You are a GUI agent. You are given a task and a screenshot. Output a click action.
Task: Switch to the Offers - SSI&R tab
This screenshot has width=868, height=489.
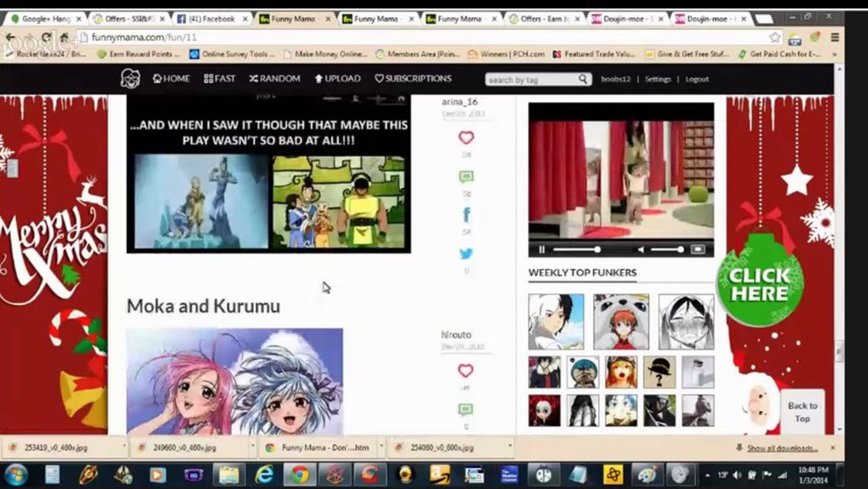point(129,19)
